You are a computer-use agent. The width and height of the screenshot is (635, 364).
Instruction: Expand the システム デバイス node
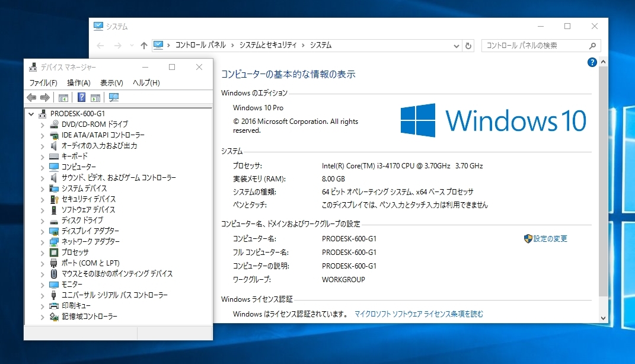pyautogui.click(x=43, y=189)
